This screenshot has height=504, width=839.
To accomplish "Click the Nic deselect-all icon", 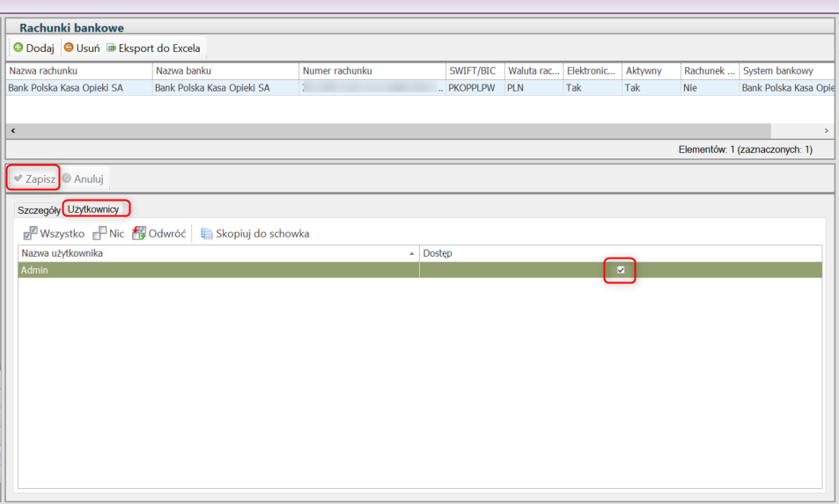I will point(99,233).
